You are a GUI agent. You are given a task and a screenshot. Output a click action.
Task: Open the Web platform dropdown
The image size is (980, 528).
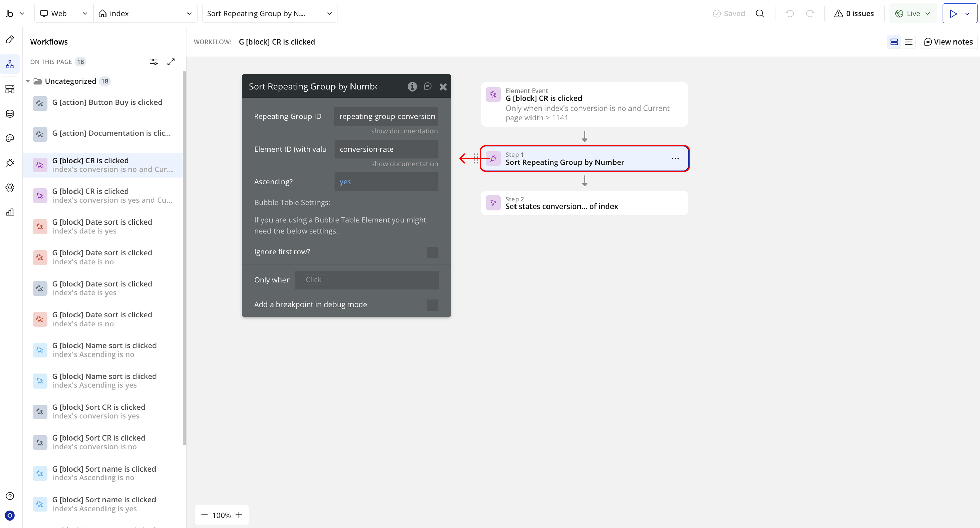64,14
